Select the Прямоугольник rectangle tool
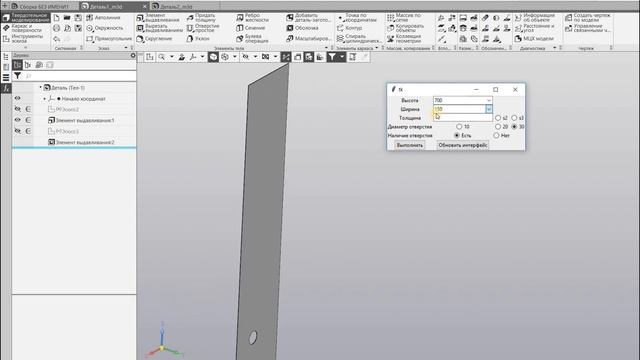Viewport: 640px width, 360px height. click(109, 38)
